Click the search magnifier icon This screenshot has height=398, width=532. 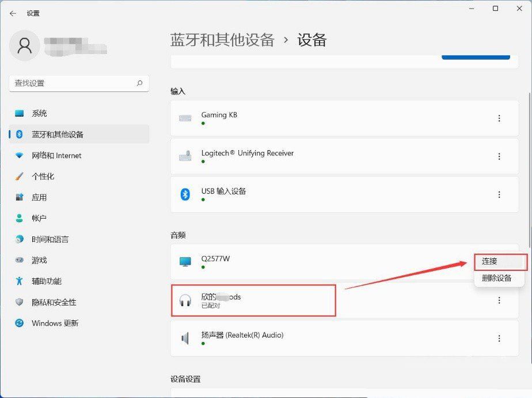139,83
